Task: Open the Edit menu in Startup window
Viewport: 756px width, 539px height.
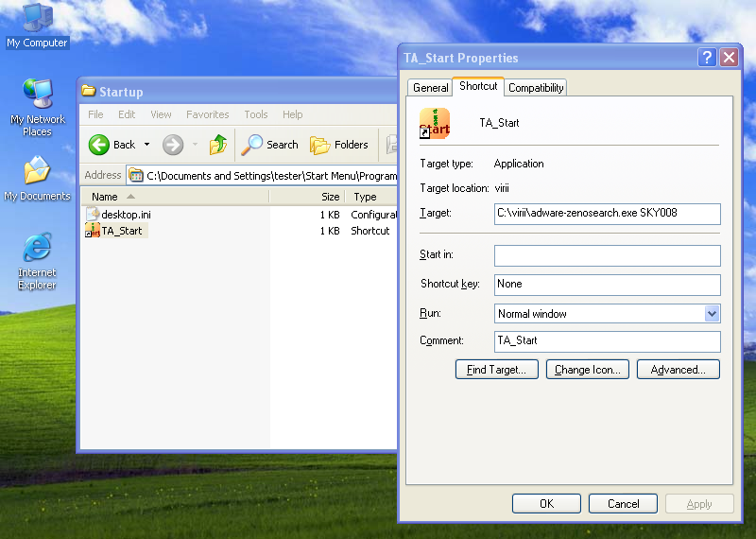Action: (127, 114)
